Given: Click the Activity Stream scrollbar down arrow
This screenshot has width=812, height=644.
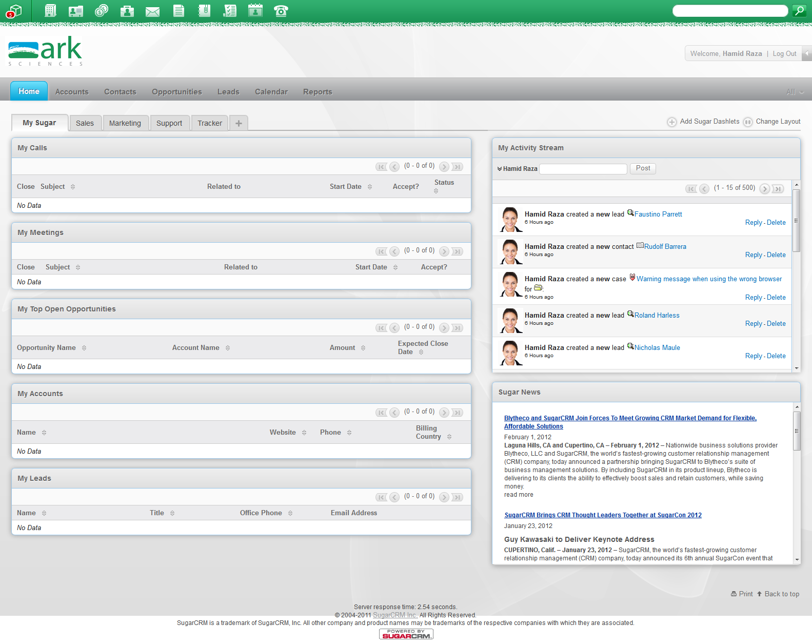Looking at the screenshot, I should click(x=797, y=368).
